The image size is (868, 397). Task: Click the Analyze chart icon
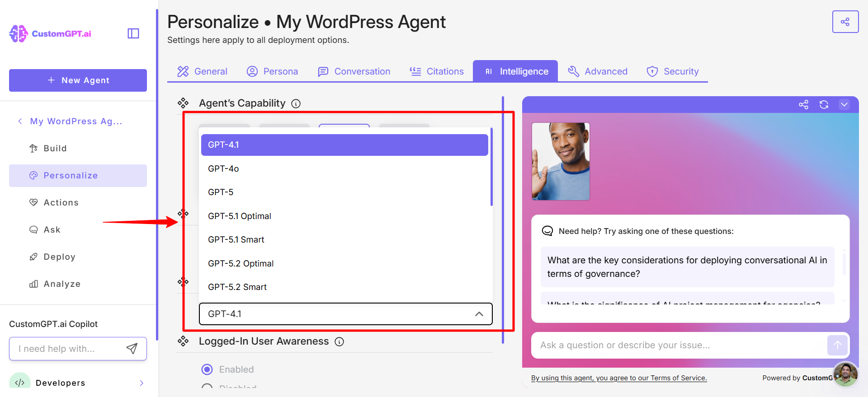pyautogui.click(x=33, y=284)
